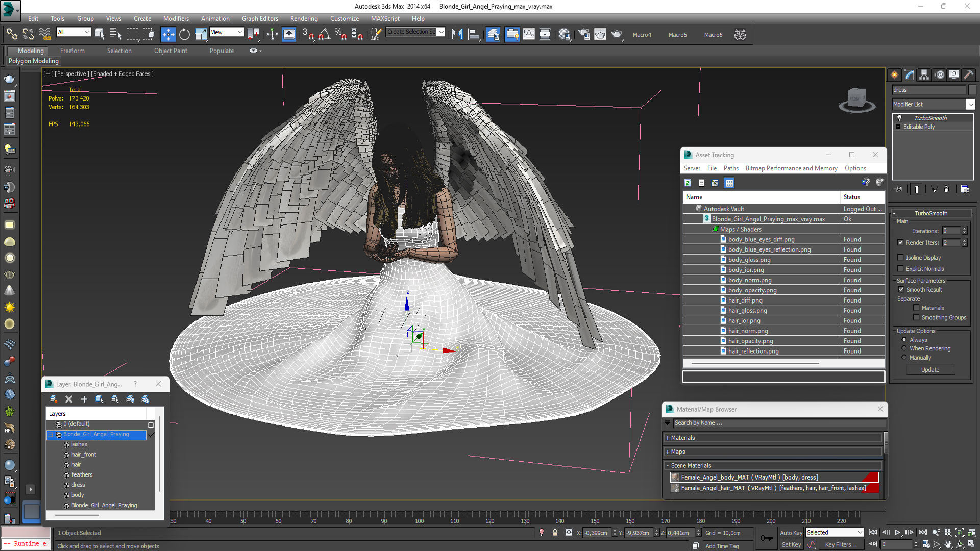
Task: Collapse the TurboSmooth rollout
Action: click(930, 213)
